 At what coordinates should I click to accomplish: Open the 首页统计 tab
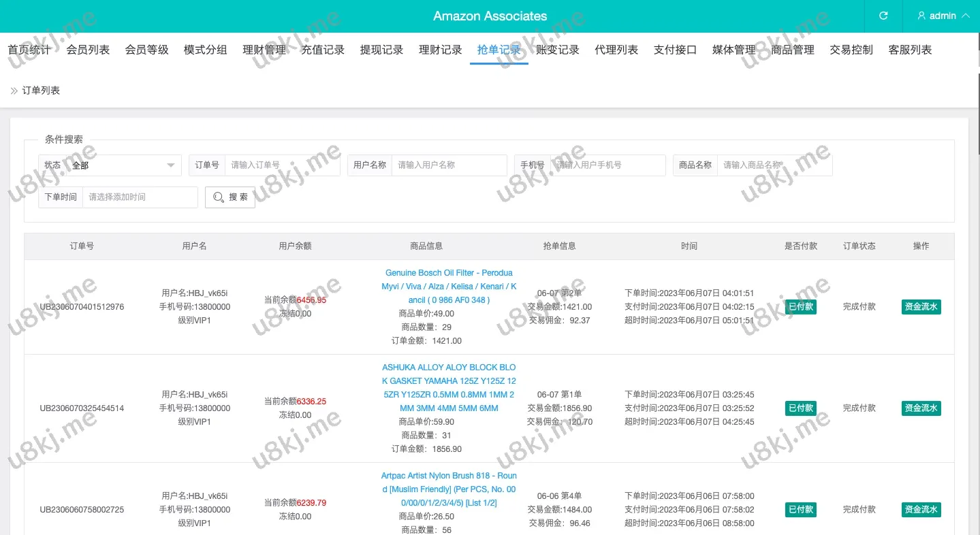coord(29,50)
